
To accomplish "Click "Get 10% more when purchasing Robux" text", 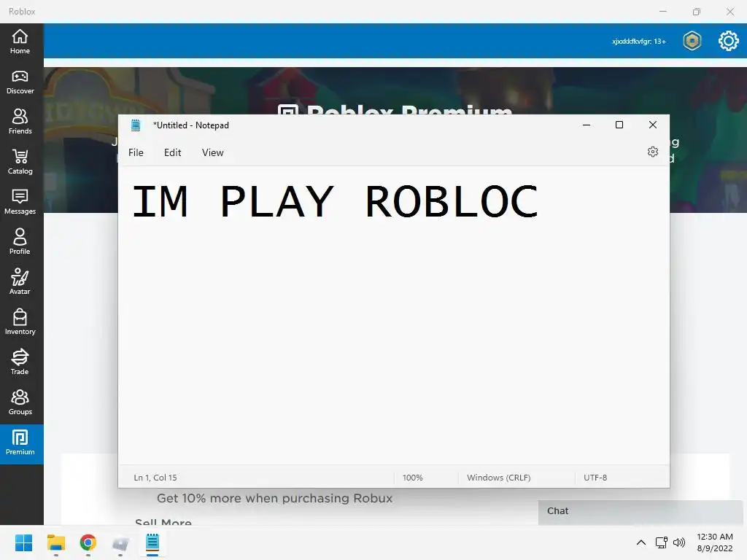I will [x=275, y=498].
